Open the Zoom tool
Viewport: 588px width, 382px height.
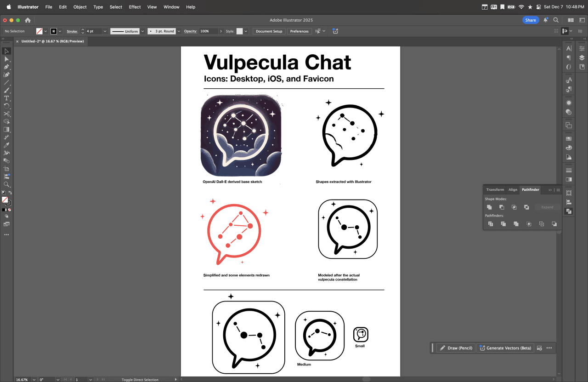click(x=6, y=183)
